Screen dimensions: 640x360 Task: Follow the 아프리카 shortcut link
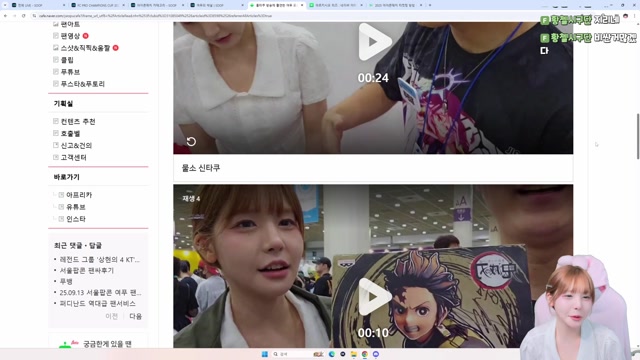point(79,195)
